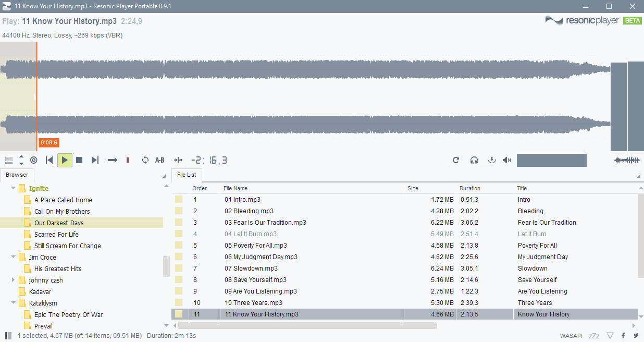644x342 pixels.
Task: Click the refresh icon near the volume bar
Action: [456, 160]
